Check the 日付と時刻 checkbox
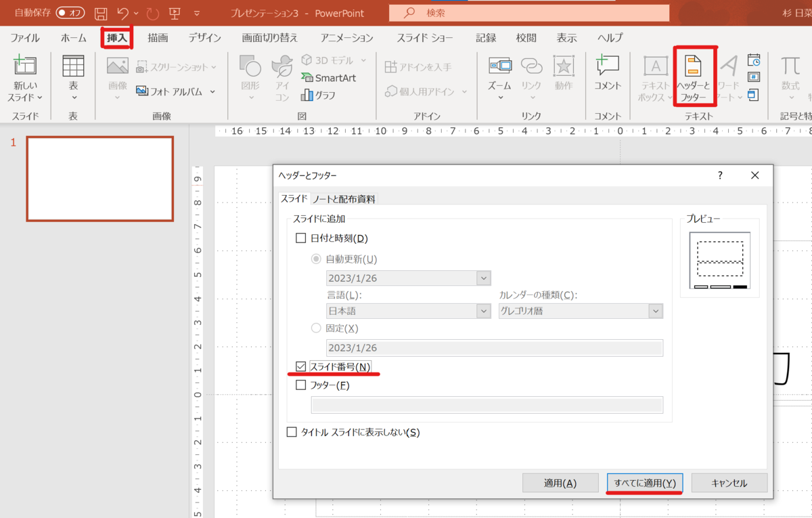Viewport: 812px width, 518px height. 301,238
